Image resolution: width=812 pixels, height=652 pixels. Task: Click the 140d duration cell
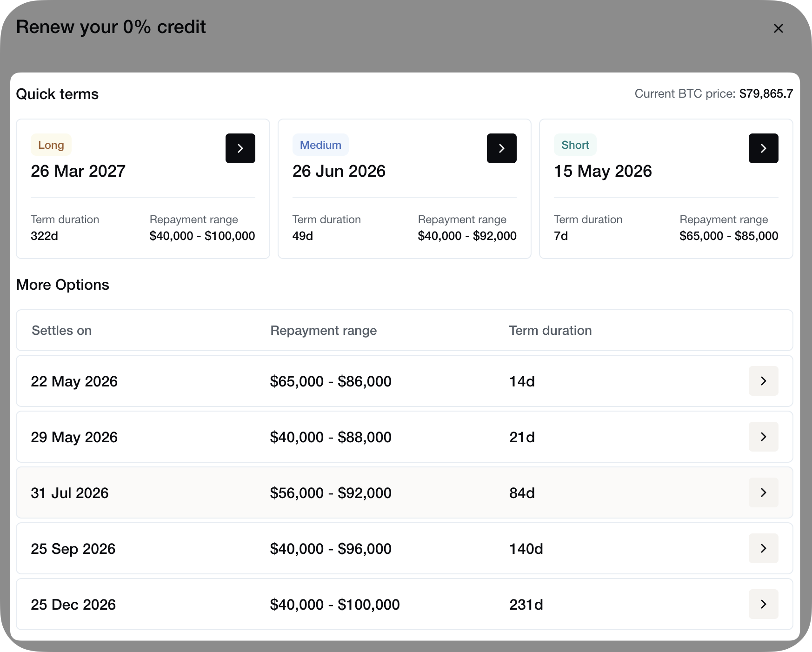(x=526, y=549)
